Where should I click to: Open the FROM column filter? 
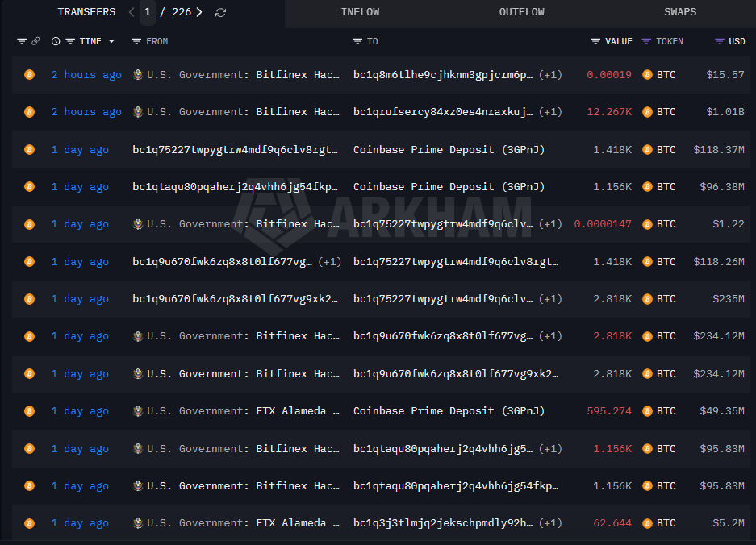pos(136,41)
